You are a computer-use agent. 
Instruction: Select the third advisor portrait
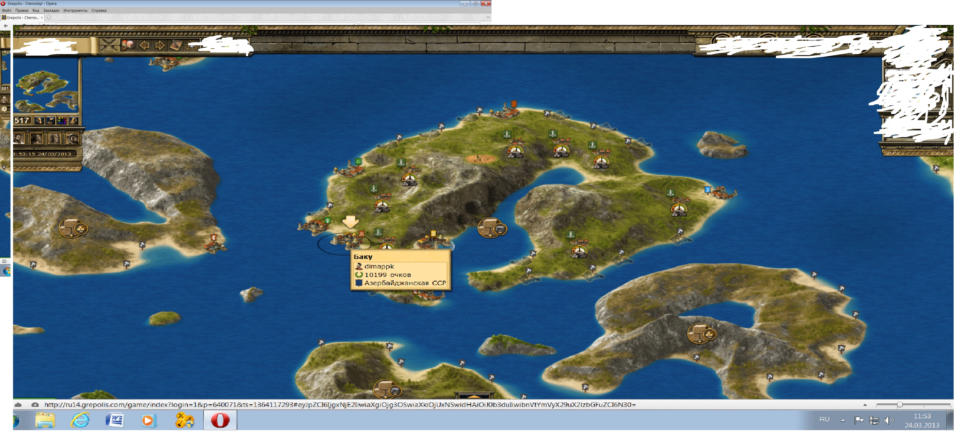pyautogui.click(x=55, y=139)
